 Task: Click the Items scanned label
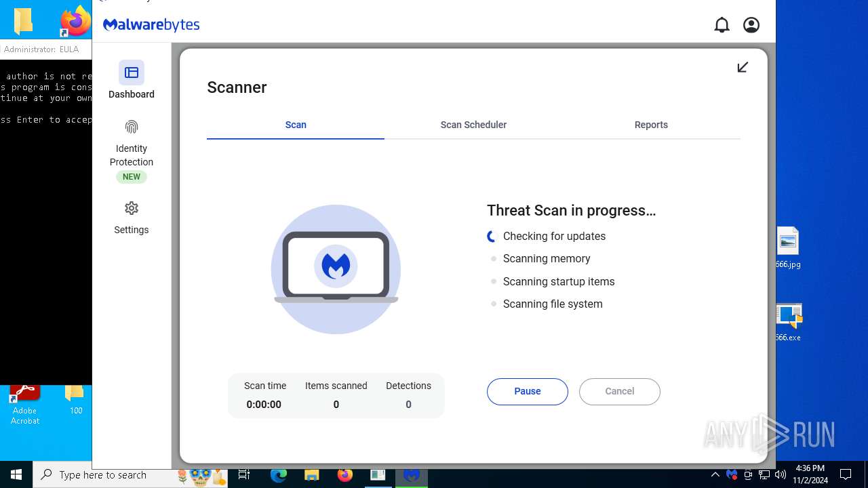[x=336, y=386]
